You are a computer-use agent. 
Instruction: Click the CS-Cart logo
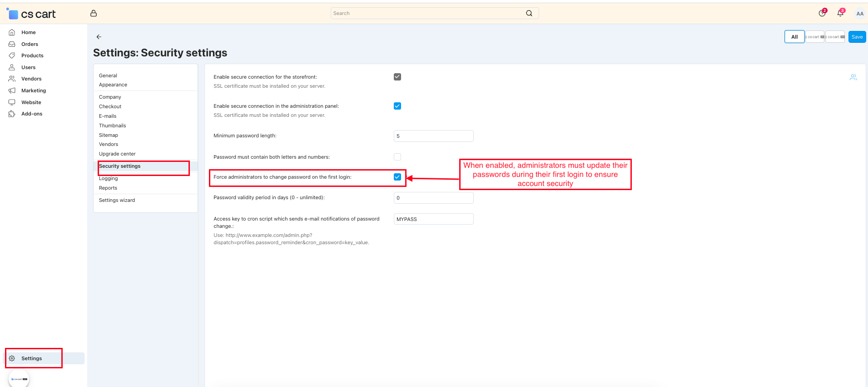[32, 14]
